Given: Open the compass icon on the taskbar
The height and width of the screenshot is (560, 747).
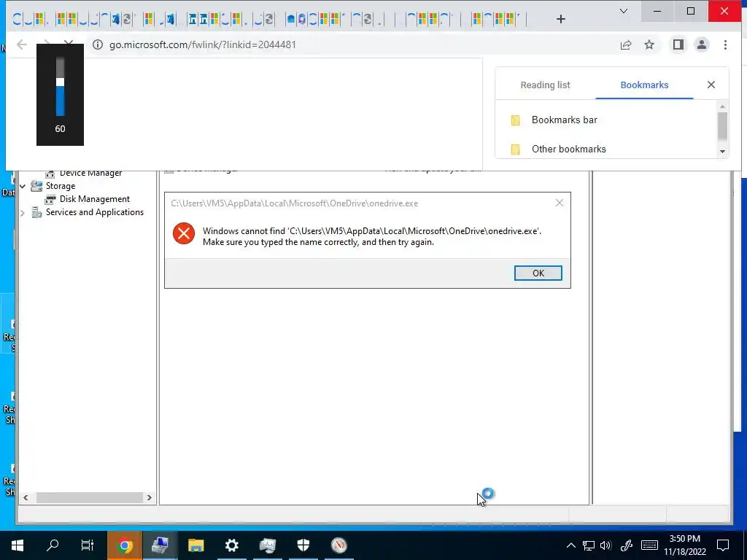Looking at the screenshot, I should (x=338, y=545).
